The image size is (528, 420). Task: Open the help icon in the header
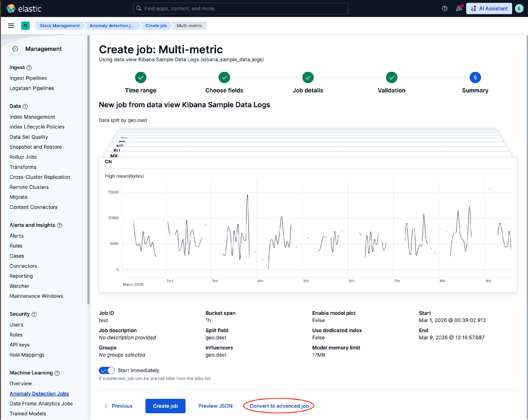(445, 8)
